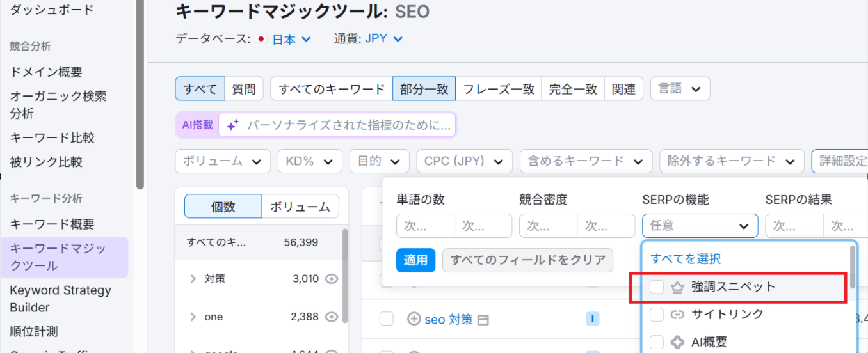The width and height of the screenshot is (868, 353).
Task: Check the 強調スニペット checkbox
Action: 657,287
